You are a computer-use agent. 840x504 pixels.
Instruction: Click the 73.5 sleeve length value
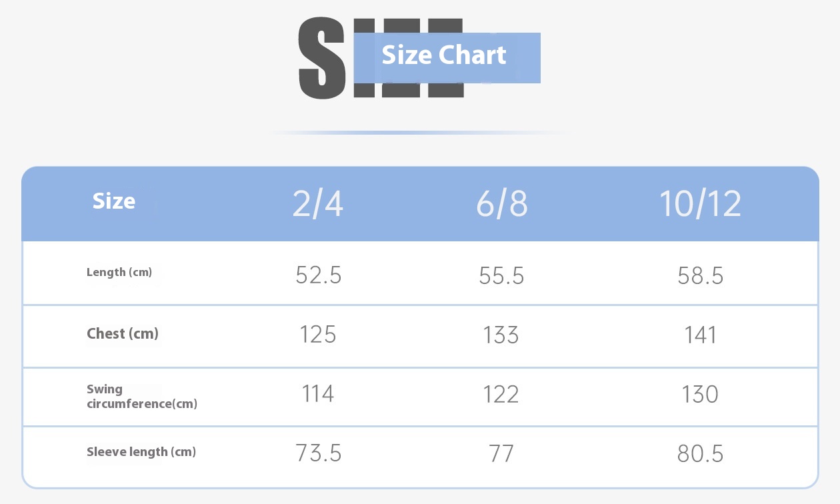click(x=318, y=453)
